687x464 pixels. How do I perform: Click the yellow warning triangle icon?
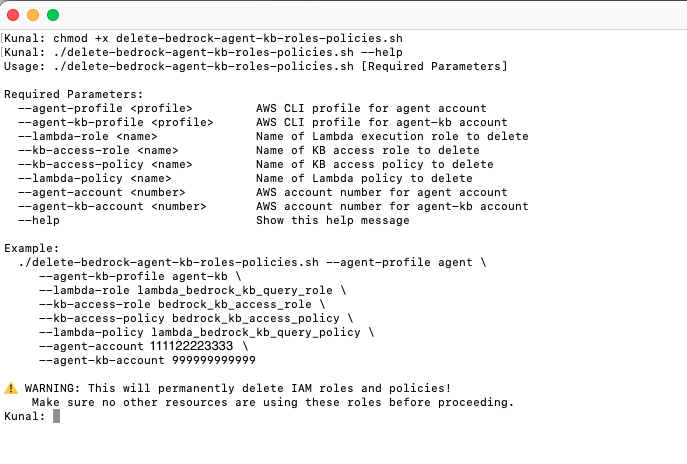coord(11,388)
